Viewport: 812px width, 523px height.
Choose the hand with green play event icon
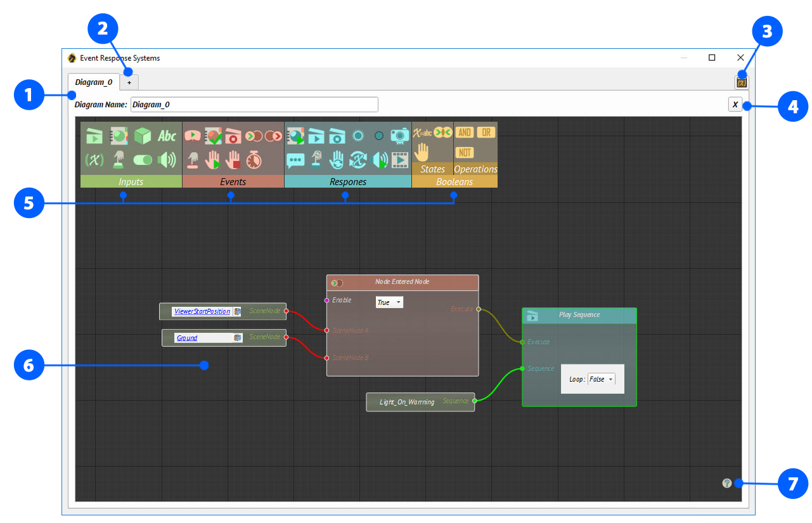pos(213,160)
